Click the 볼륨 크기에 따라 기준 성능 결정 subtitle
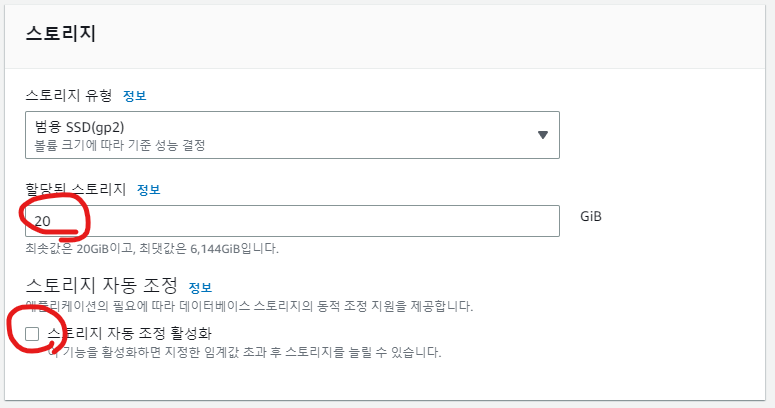 coord(120,145)
